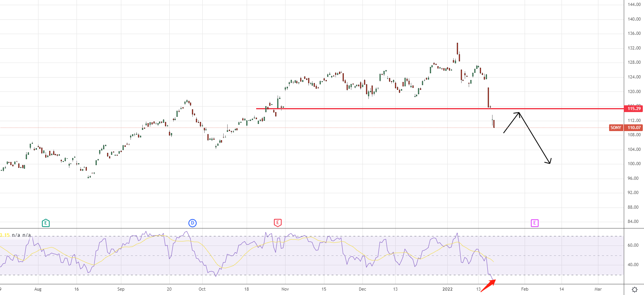Click the SONY symbol price label

point(615,128)
